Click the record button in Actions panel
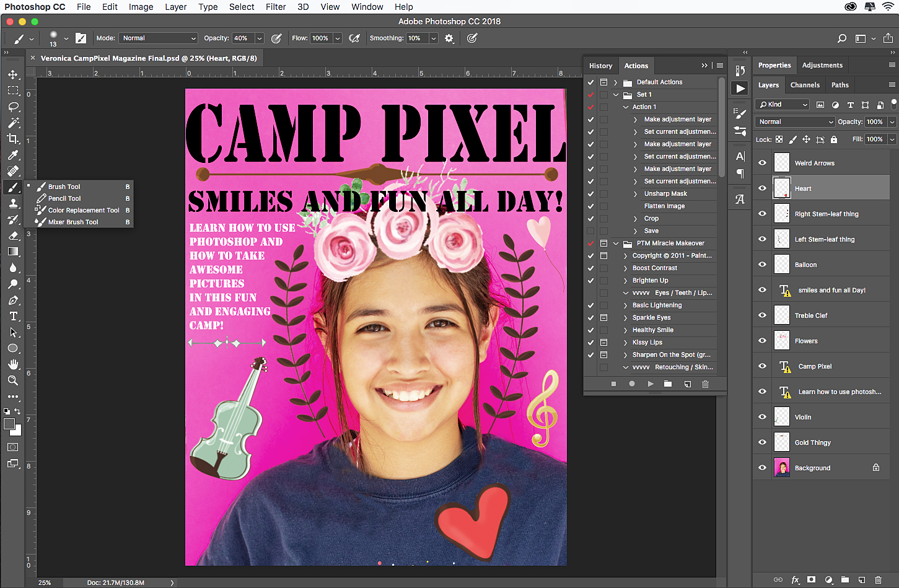The width and height of the screenshot is (899, 588). 632,384
